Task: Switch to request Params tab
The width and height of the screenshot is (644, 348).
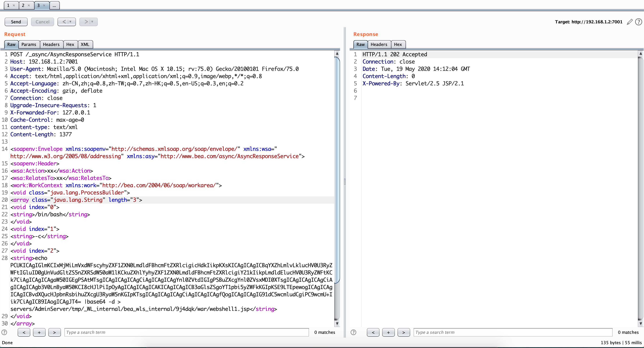Action: coord(29,44)
